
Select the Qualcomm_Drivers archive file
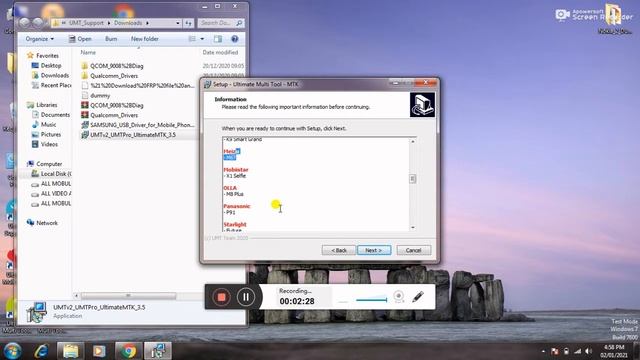pyautogui.click(x=114, y=115)
